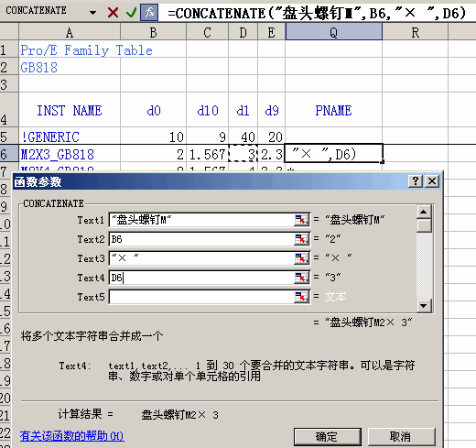Click the d10 header cell

point(208,110)
